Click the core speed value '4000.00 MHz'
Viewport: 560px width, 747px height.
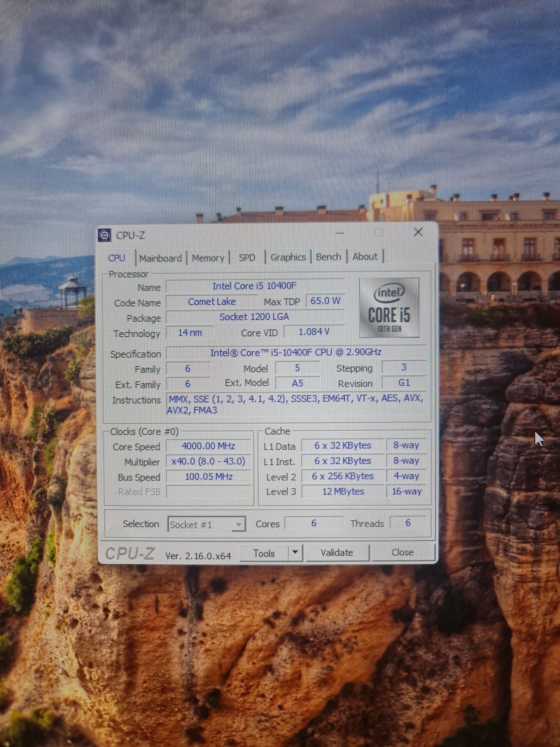(208, 446)
